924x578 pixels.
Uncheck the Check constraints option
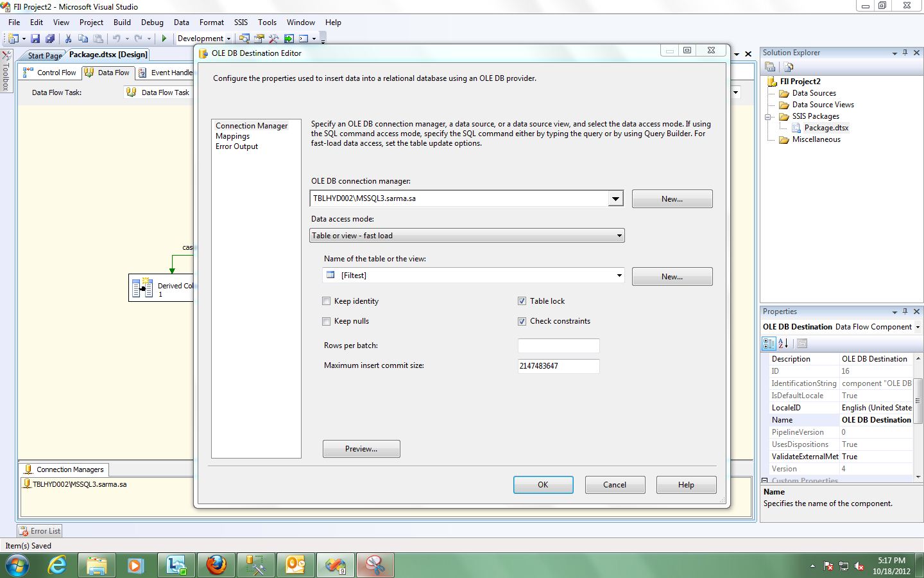pos(522,321)
